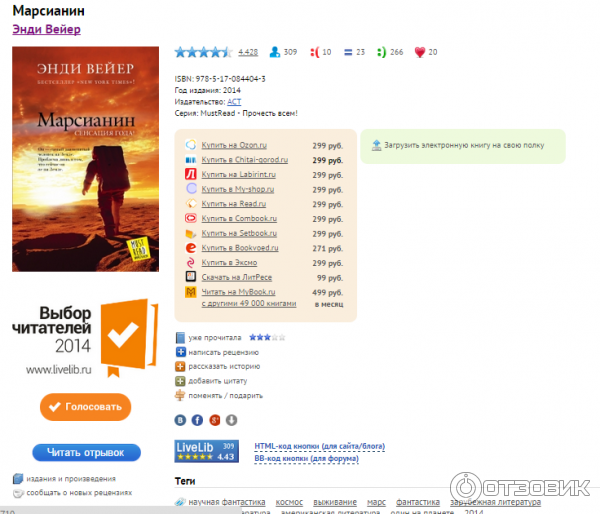This screenshot has width=600, height=514.
Task: Click уже прочитала status
Action: (215, 338)
